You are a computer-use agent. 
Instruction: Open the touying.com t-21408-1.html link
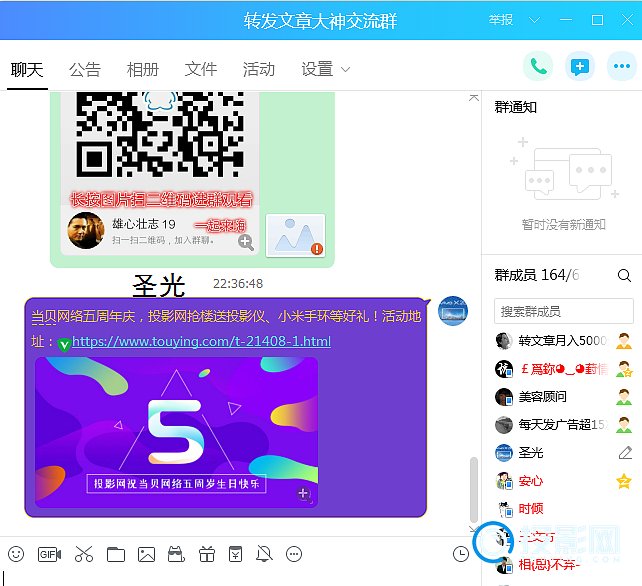201,341
